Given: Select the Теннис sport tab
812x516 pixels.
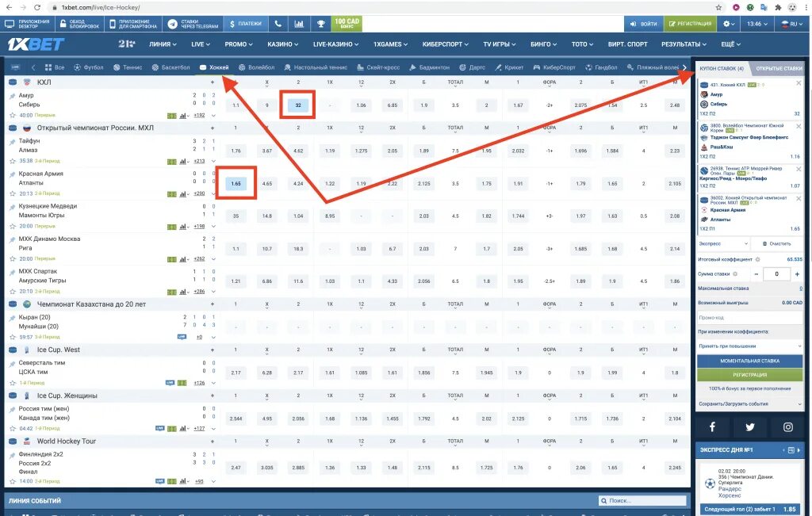Looking at the screenshot, I should click(128, 67).
